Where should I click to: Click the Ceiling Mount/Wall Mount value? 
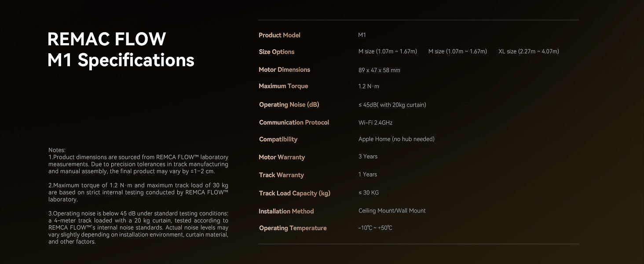tap(392, 211)
